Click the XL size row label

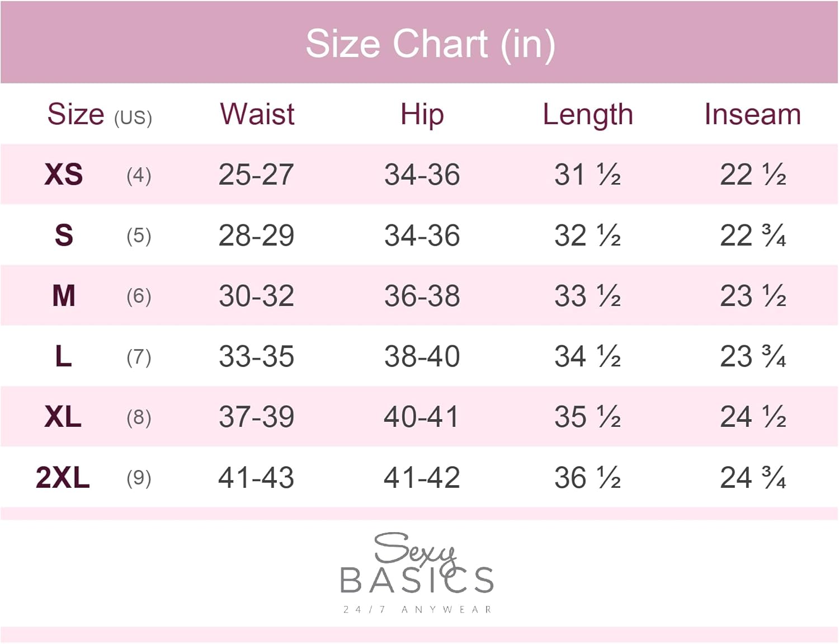(63, 417)
